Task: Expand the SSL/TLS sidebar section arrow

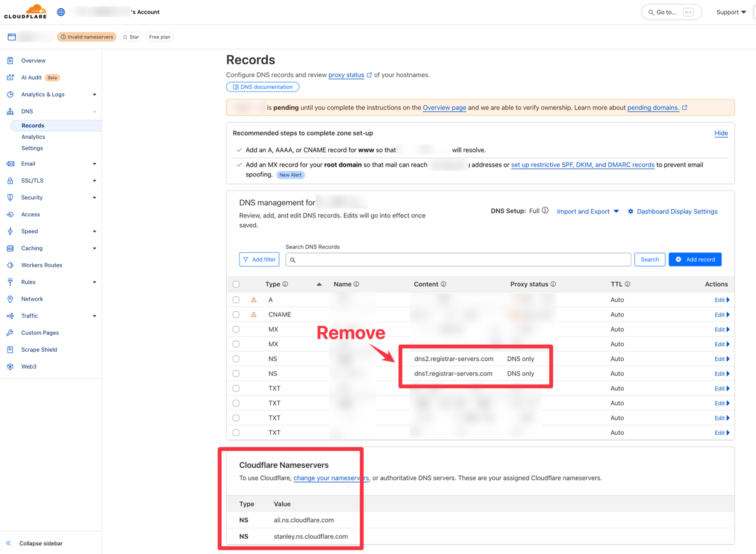Action: click(94, 181)
